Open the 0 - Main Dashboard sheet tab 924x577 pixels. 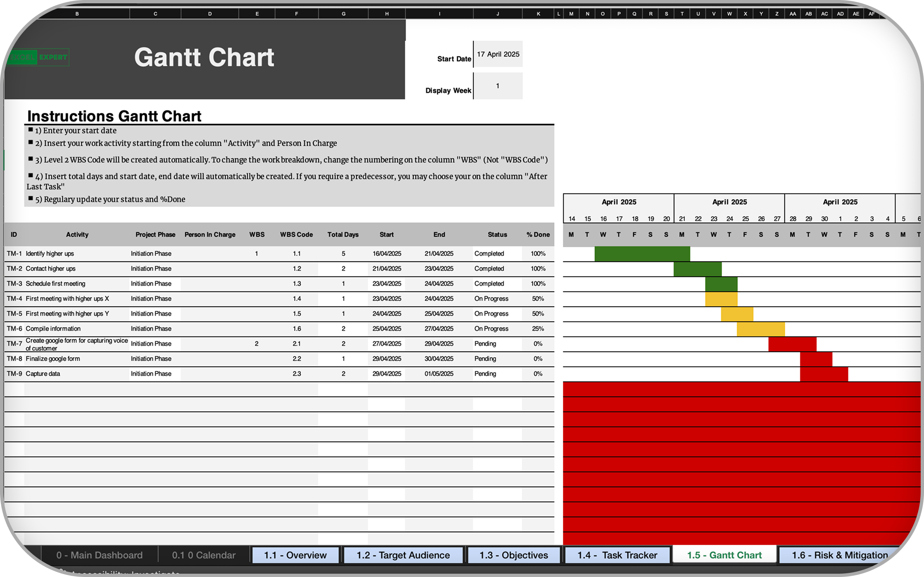99,555
